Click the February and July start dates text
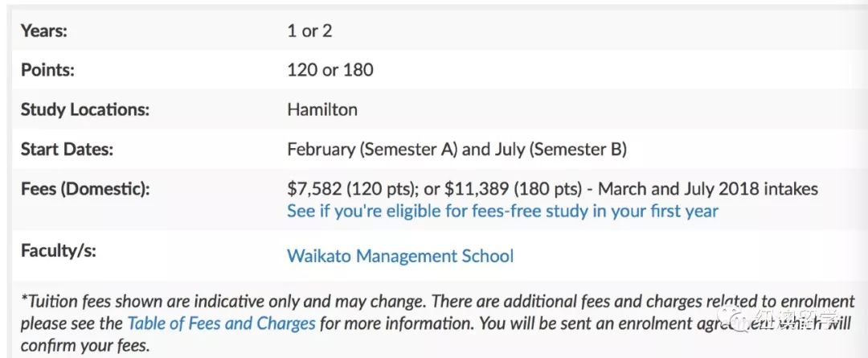This screenshot has height=358, width=868. click(x=457, y=150)
